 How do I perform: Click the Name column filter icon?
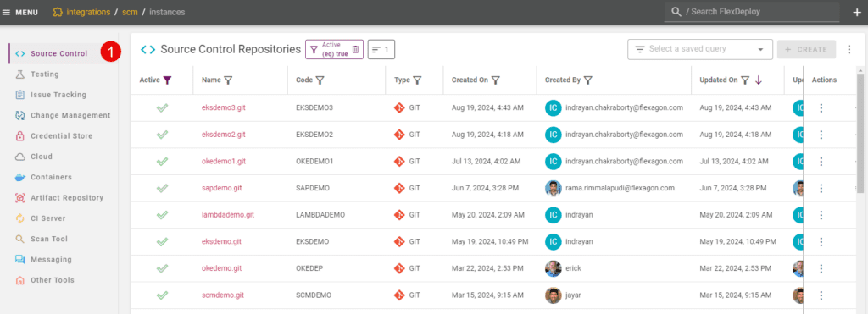coord(228,80)
